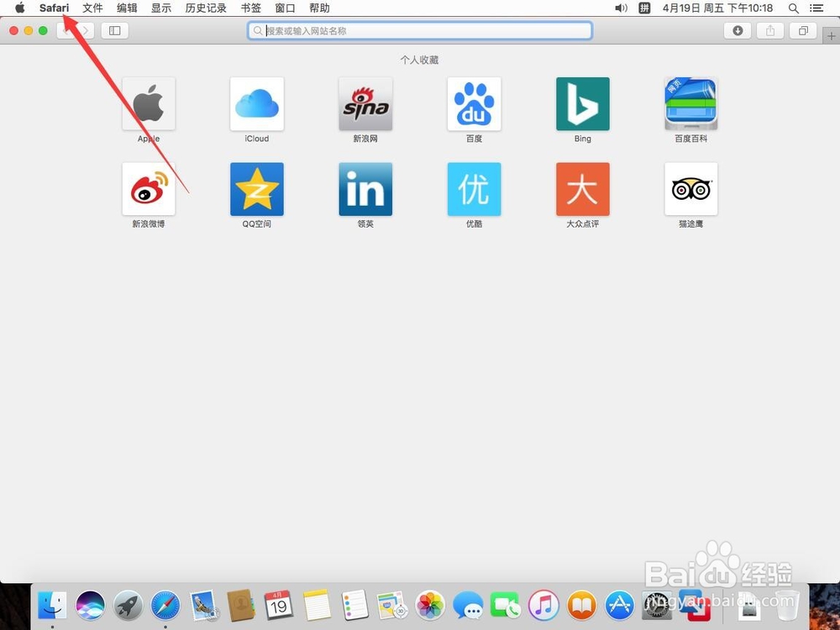The image size is (840, 630).
Task: Open the 新浪微博 Weibo favorite tile
Action: [149, 189]
